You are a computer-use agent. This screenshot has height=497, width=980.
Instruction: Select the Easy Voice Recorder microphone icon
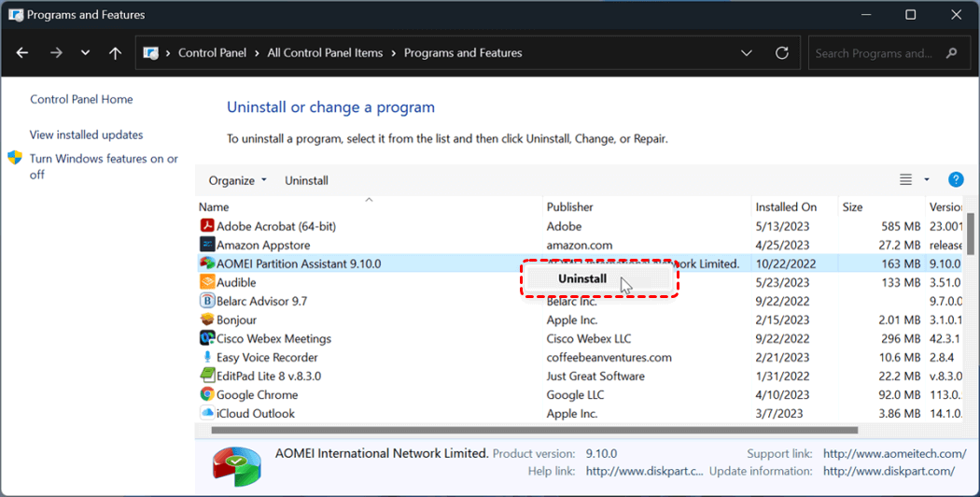pos(207,357)
